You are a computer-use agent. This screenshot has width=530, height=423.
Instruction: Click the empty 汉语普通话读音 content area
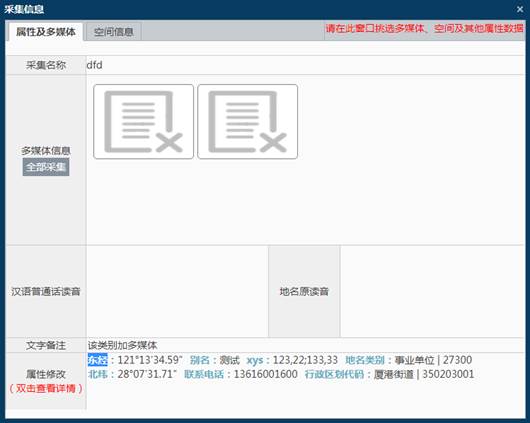coord(177,291)
